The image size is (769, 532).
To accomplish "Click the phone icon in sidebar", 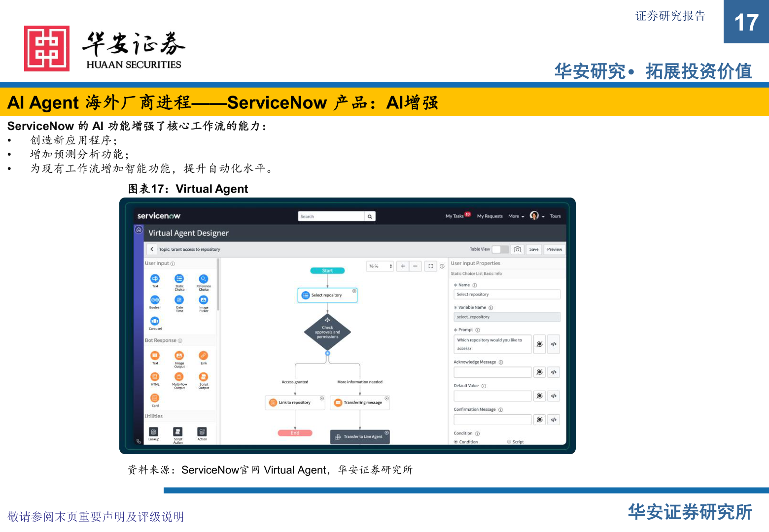I will point(139,441).
